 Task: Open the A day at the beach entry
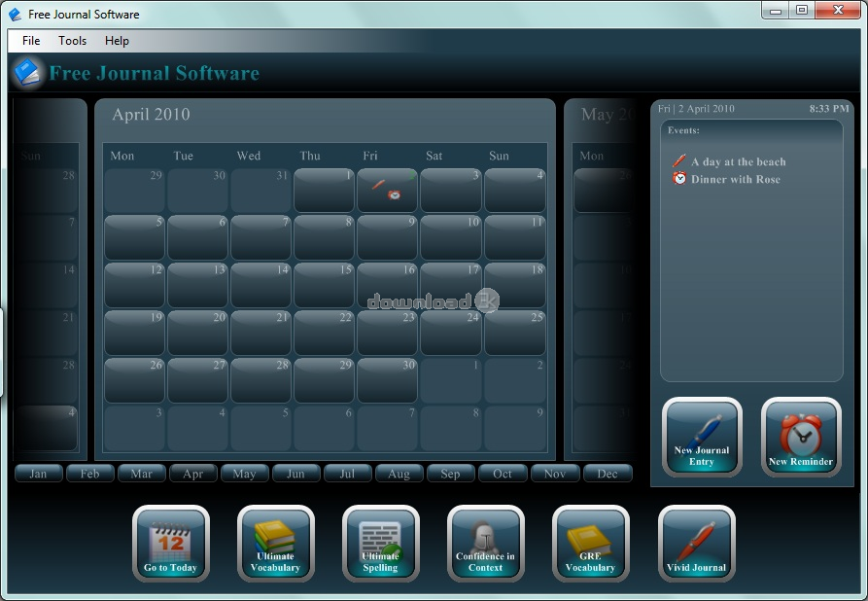point(739,161)
